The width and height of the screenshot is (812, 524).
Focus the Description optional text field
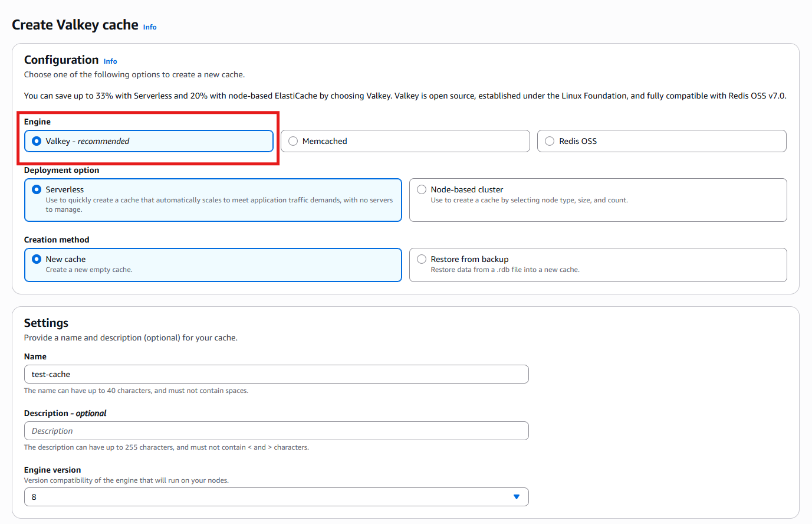tap(276, 431)
